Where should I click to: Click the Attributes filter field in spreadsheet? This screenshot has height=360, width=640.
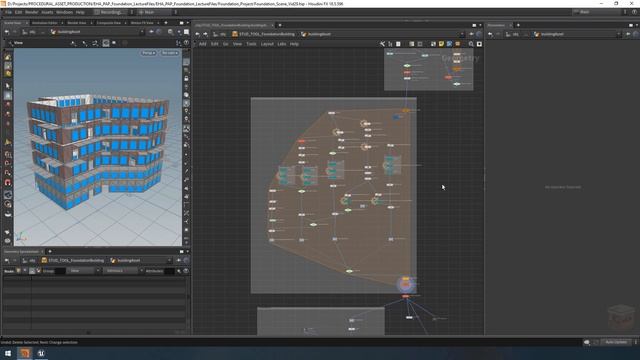point(169,271)
